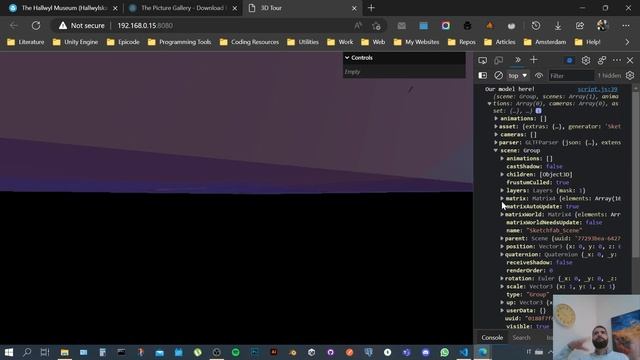This screenshot has width=640, height=360.
Task: Expand the matrixWorld property
Action: point(502,214)
